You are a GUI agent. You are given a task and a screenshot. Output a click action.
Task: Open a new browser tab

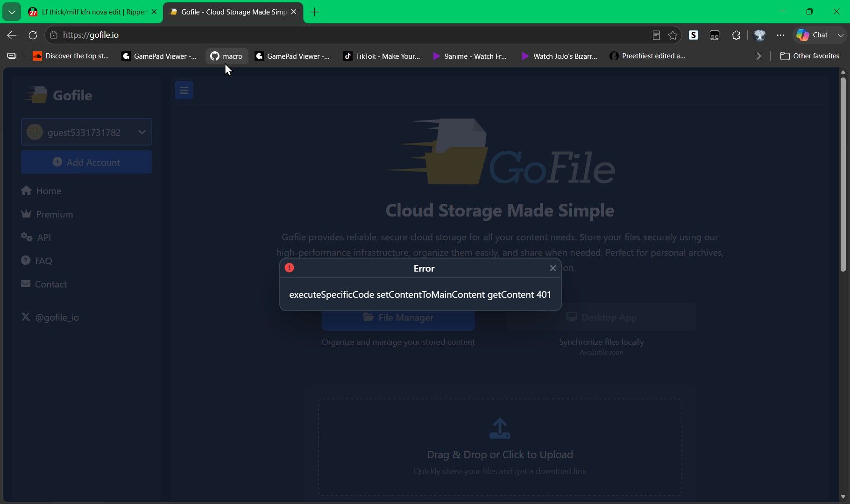click(315, 12)
